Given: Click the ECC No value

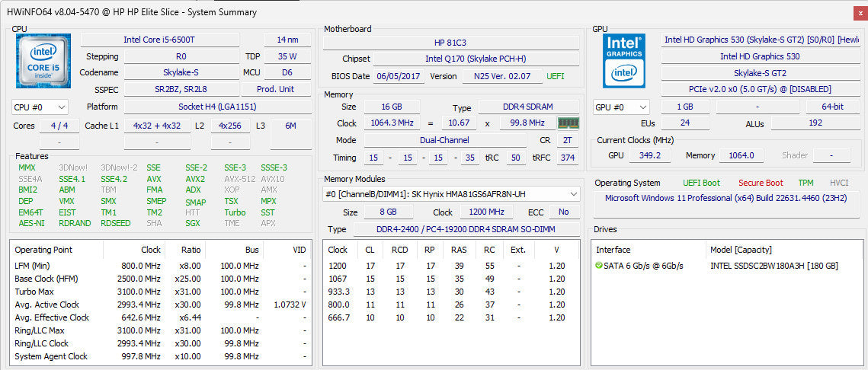Looking at the screenshot, I should tap(563, 212).
